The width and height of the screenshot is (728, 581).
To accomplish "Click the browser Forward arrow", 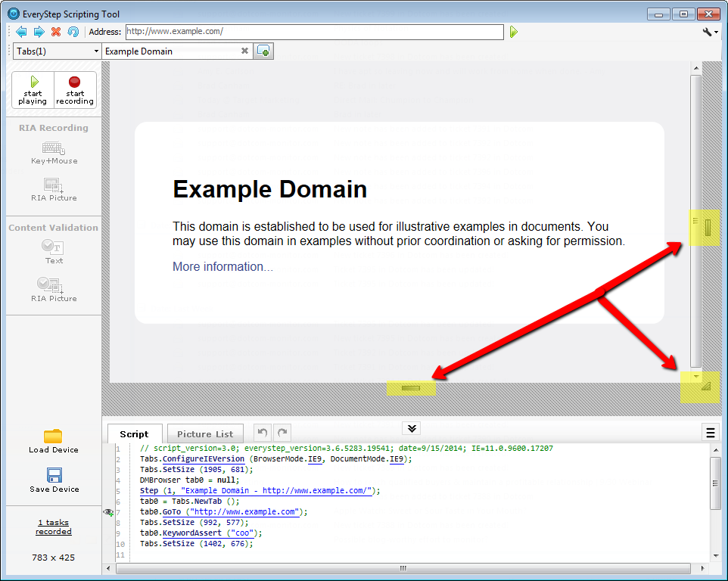I will tap(39, 32).
